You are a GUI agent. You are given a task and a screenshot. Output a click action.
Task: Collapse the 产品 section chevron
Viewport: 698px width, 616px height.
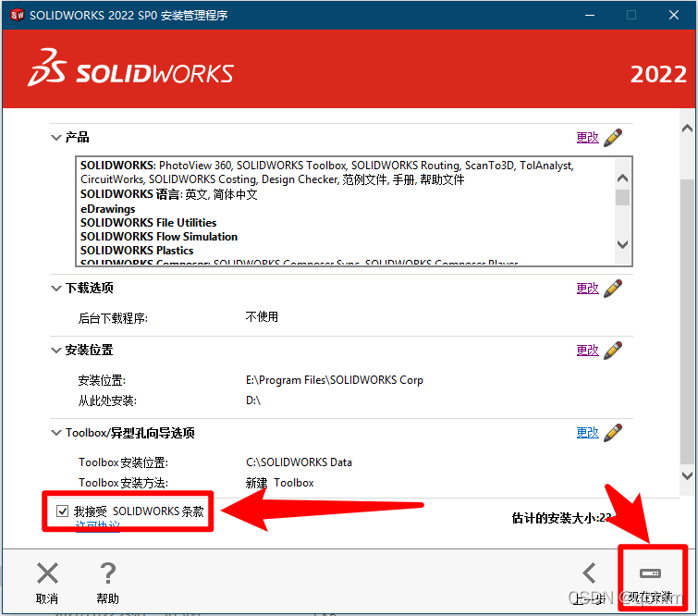pyautogui.click(x=56, y=138)
